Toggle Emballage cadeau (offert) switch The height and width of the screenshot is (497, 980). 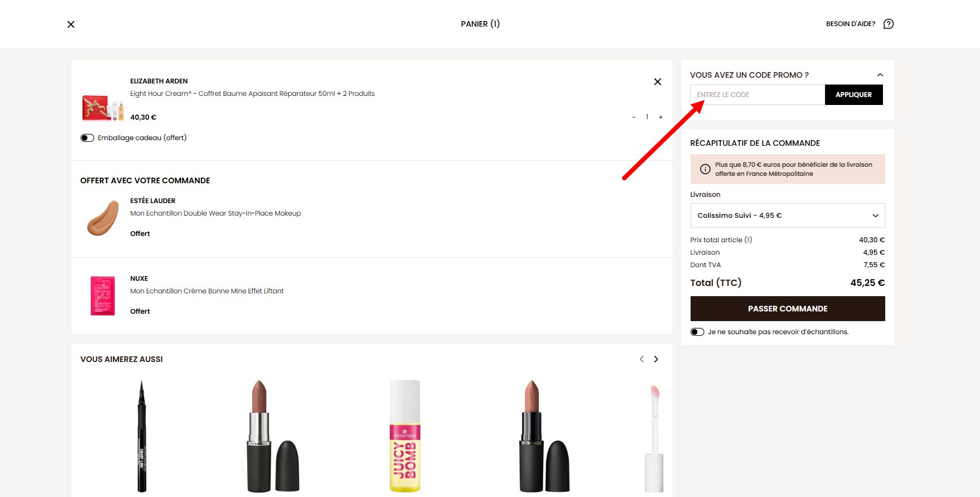[87, 138]
